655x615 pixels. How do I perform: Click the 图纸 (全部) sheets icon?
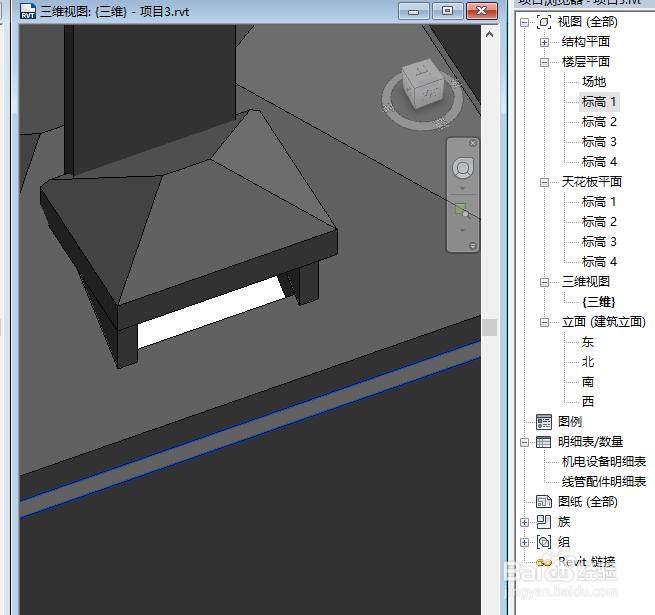544,502
